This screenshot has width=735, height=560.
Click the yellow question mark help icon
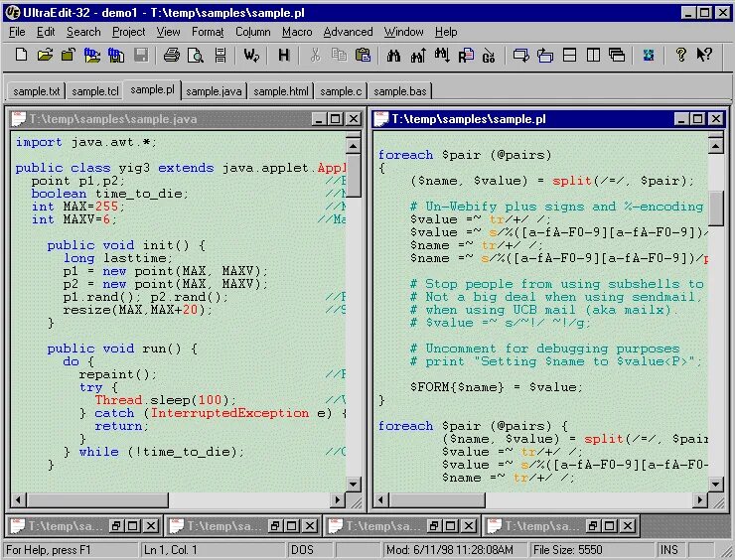(x=680, y=55)
